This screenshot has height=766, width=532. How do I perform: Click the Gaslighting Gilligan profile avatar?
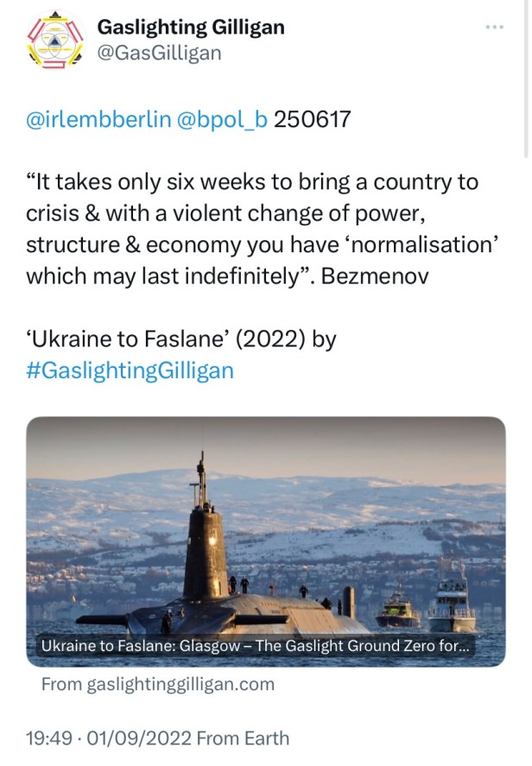coord(54,41)
